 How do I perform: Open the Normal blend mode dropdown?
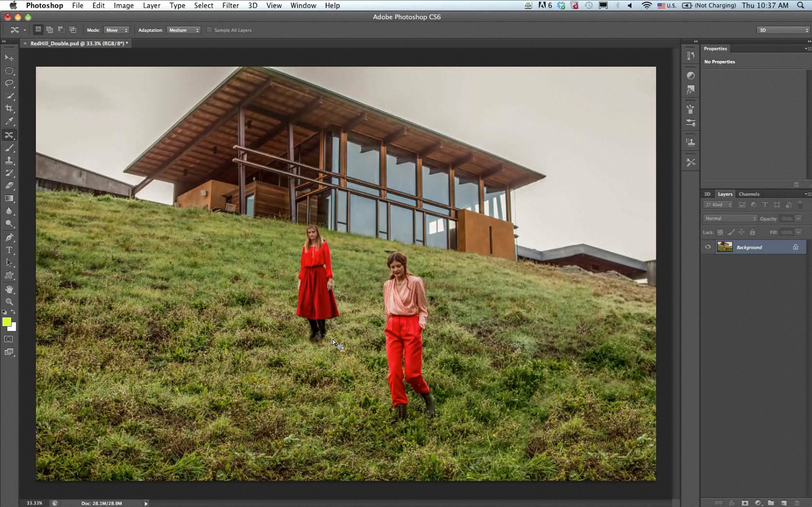(x=730, y=219)
